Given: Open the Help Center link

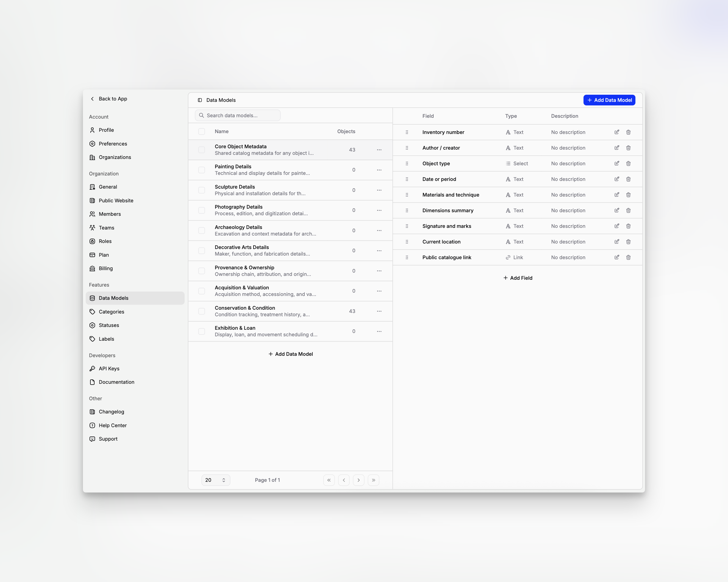Looking at the screenshot, I should pyautogui.click(x=135, y=426).
